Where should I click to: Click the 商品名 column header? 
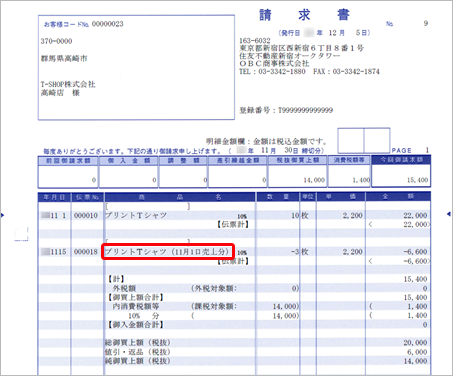click(180, 197)
